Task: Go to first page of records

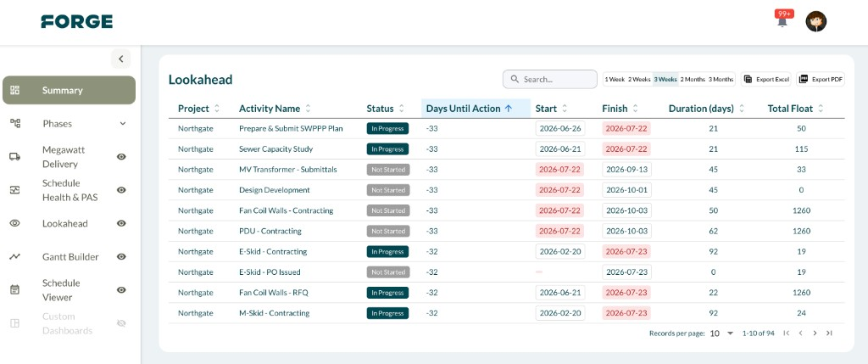Action: (786, 333)
